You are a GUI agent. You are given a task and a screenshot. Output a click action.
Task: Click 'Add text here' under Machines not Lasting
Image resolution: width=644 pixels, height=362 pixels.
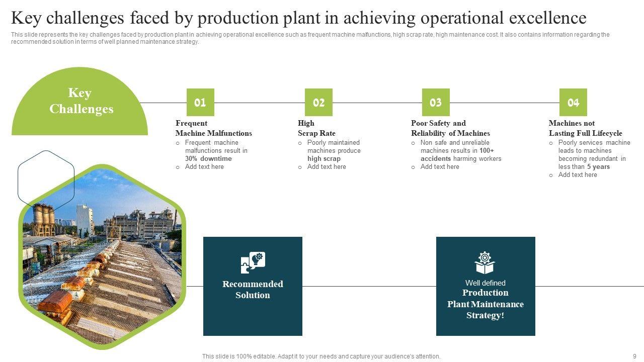click(578, 175)
